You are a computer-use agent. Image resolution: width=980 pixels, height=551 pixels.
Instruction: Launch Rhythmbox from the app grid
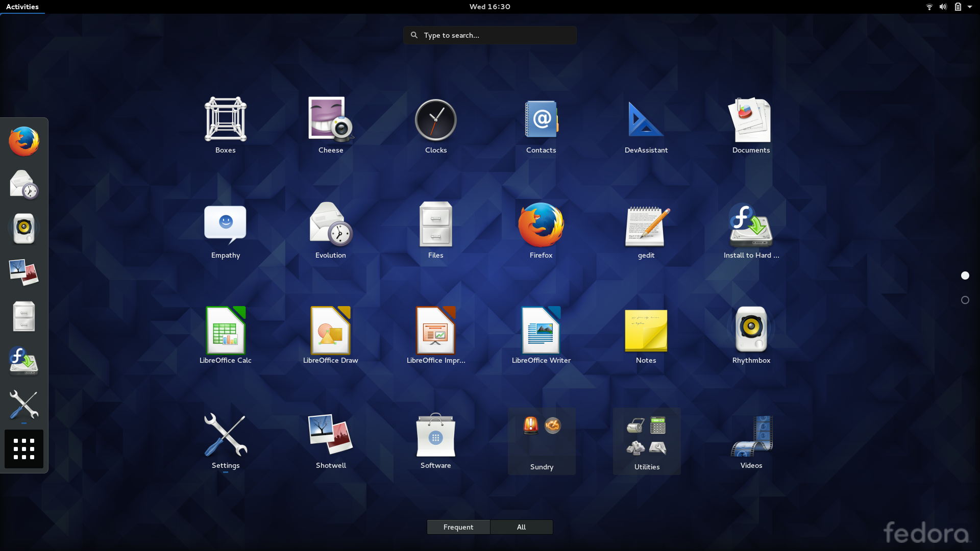(x=751, y=336)
